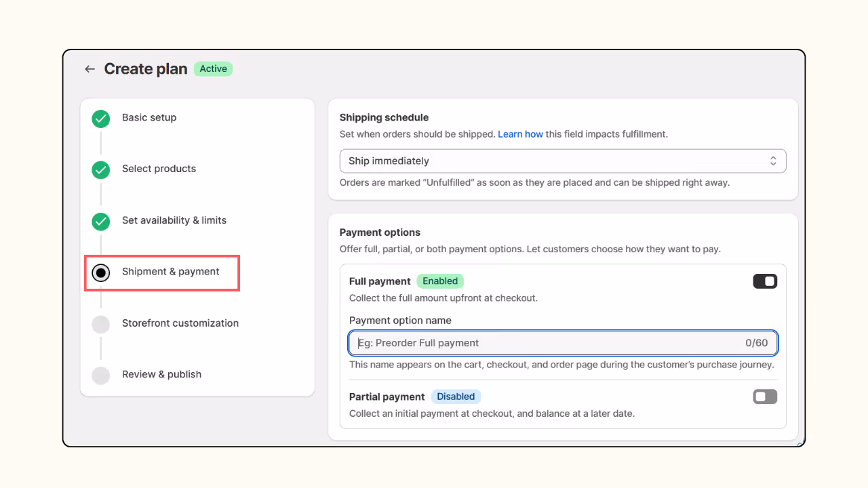Click the 0/60 character counter

[757, 343]
